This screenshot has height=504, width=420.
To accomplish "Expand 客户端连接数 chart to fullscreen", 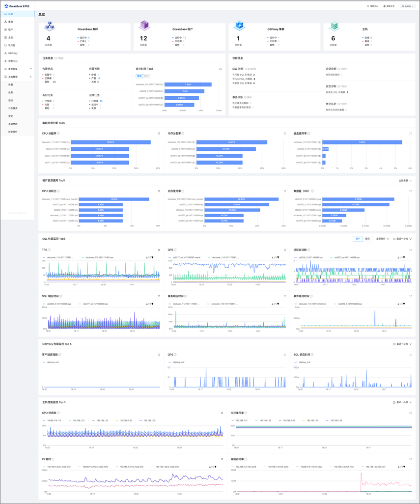I will 159,355.
